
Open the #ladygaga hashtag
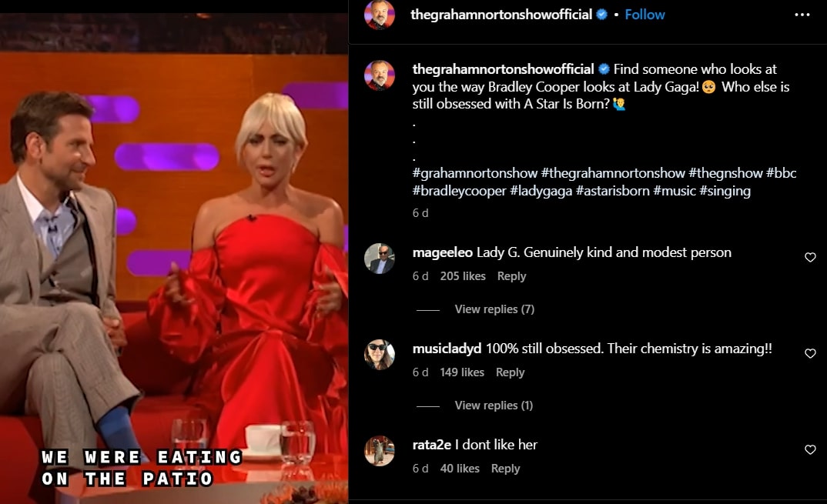[x=541, y=191]
